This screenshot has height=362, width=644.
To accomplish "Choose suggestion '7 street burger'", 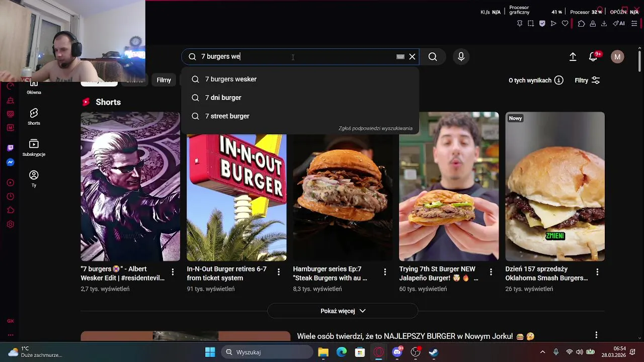I will [x=300, y=116].
